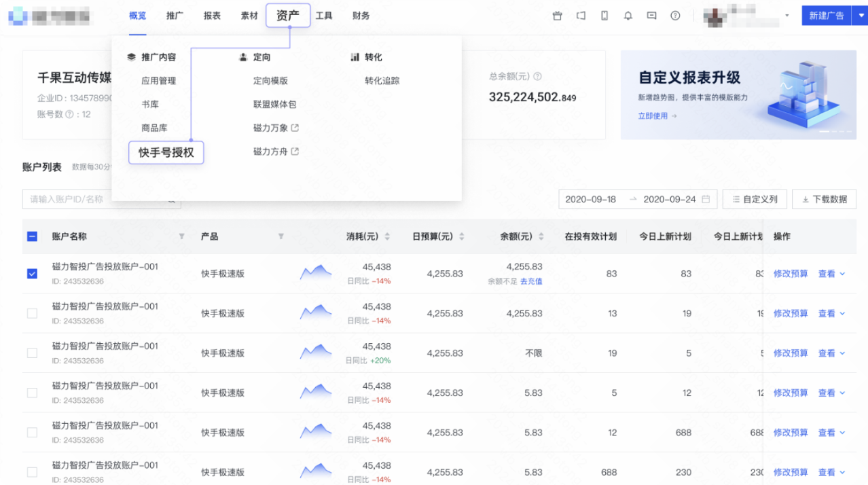Select 联盟媒体包 in the menu
The width and height of the screenshot is (868, 485).
point(274,105)
